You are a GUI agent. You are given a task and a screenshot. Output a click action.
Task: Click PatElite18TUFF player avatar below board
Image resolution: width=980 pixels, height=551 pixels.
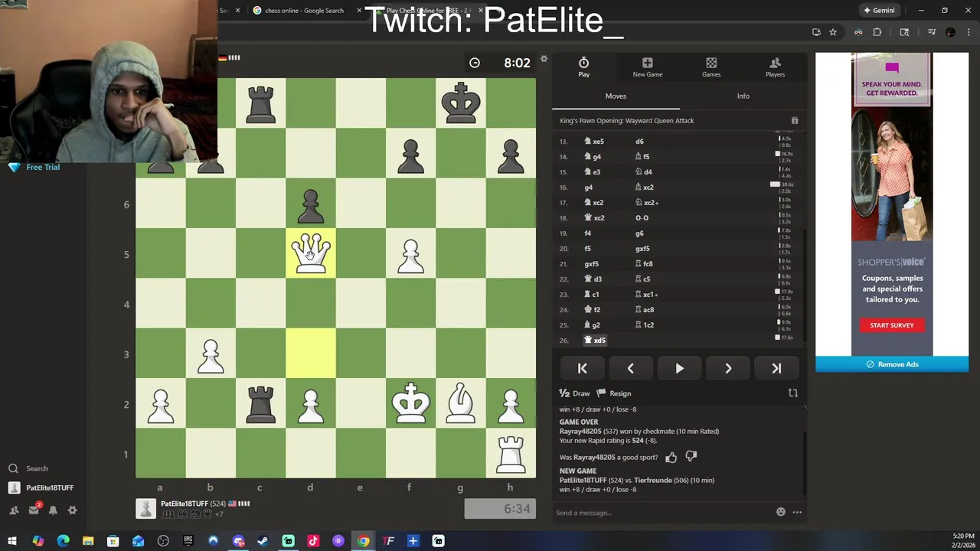tap(145, 509)
